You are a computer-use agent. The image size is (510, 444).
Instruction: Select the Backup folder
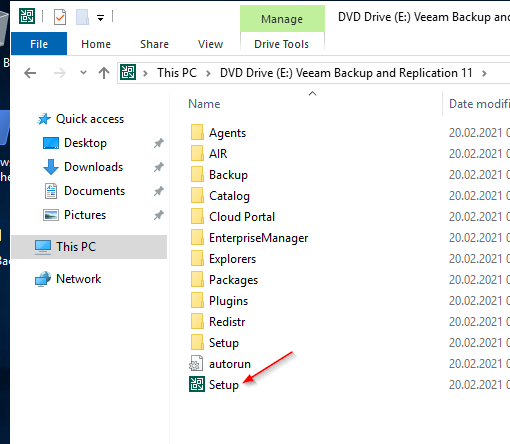click(228, 175)
